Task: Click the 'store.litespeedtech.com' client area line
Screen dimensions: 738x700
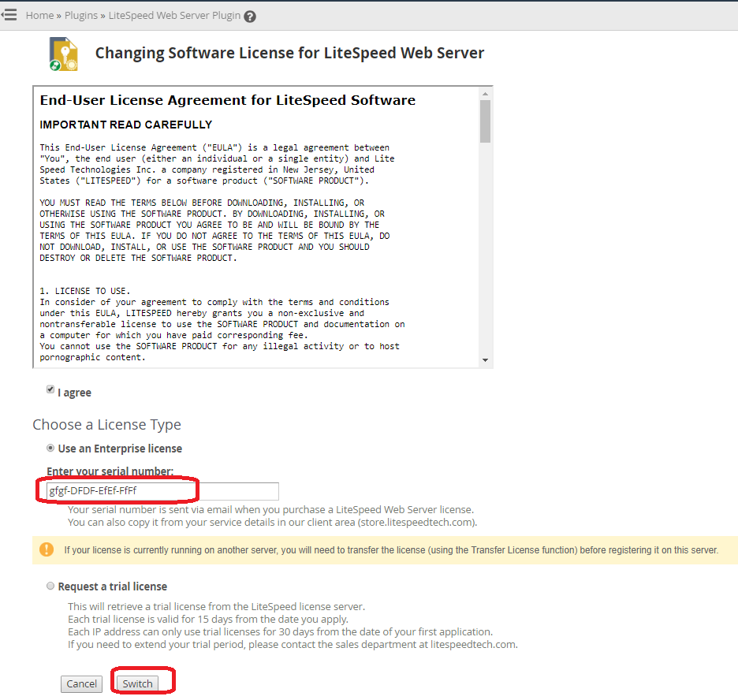Action: coord(273,522)
